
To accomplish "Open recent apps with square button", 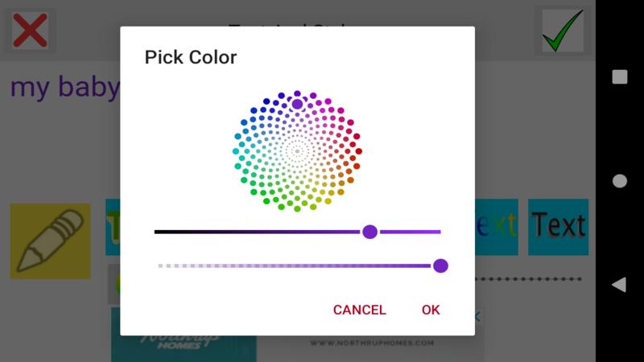I will 619,77.
